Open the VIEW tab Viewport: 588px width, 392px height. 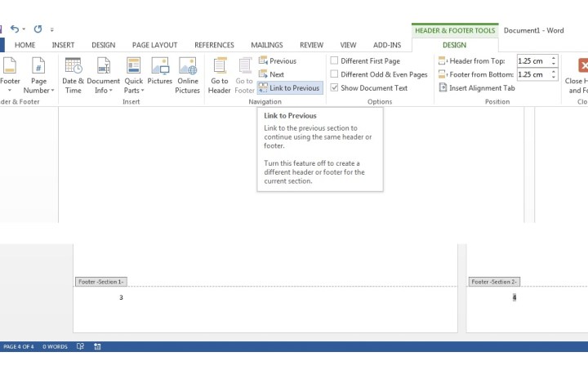pyautogui.click(x=348, y=45)
